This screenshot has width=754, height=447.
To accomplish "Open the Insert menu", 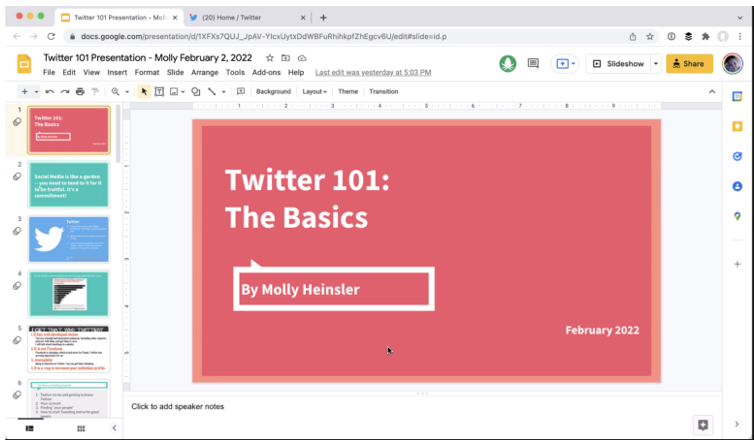I will click(117, 73).
